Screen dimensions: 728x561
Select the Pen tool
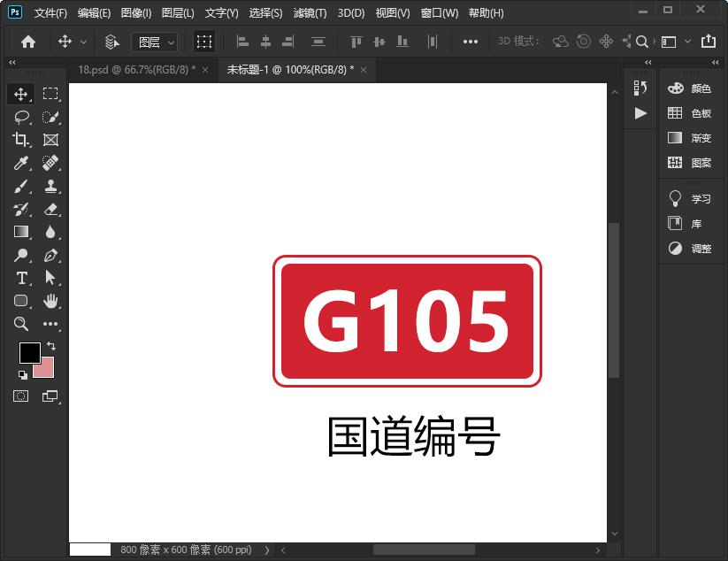[50, 255]
